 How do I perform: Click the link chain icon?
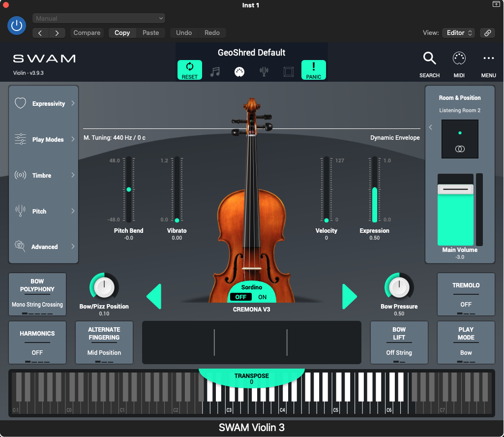click(488, 33)
